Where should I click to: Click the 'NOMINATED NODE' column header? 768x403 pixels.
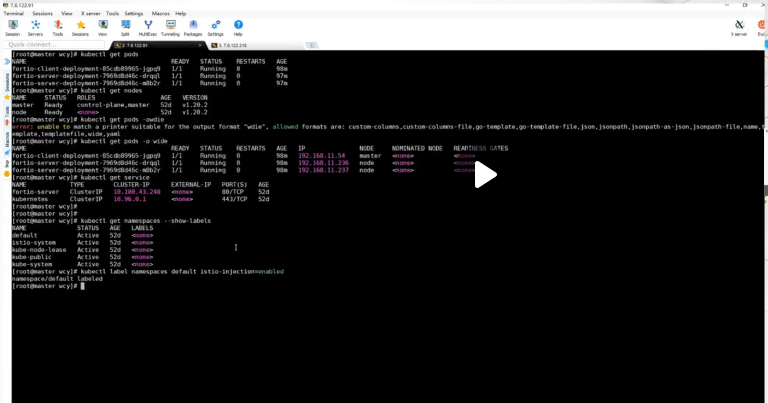[417, 148]
